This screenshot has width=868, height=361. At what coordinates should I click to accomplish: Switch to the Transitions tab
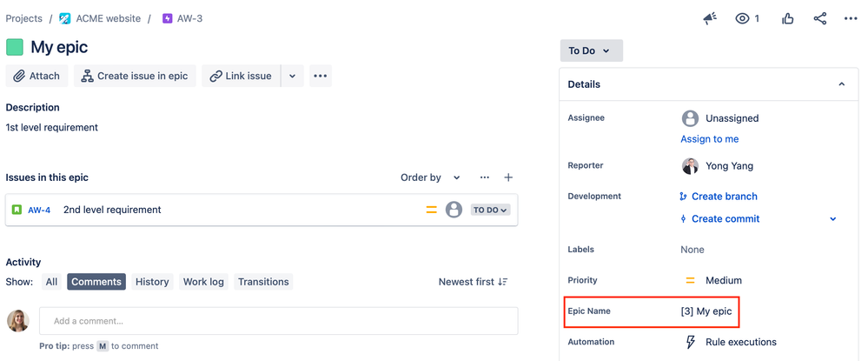263,282
